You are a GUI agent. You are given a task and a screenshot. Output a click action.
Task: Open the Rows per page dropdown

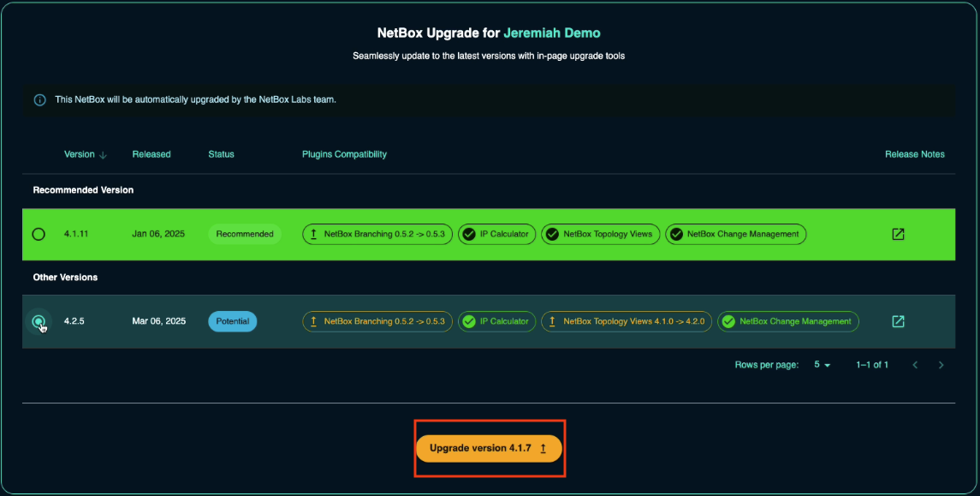click(x=823, y=365)
